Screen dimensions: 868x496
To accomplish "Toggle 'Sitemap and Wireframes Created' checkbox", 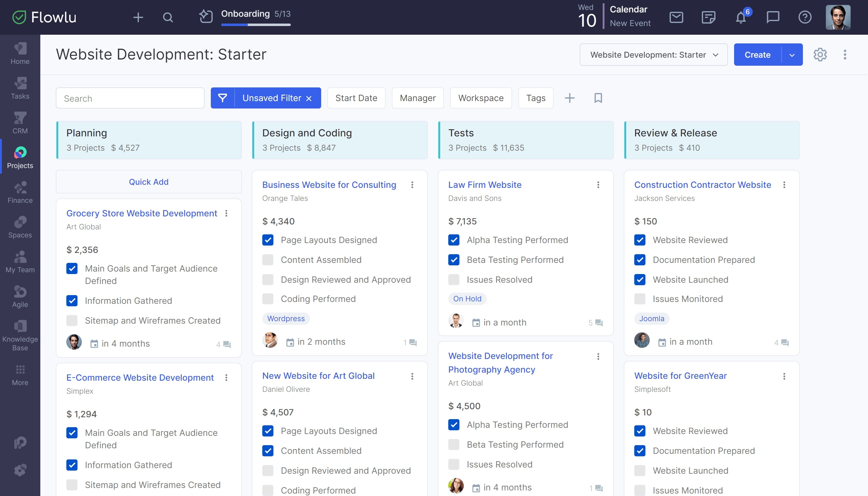I will [x=72, y=321].
